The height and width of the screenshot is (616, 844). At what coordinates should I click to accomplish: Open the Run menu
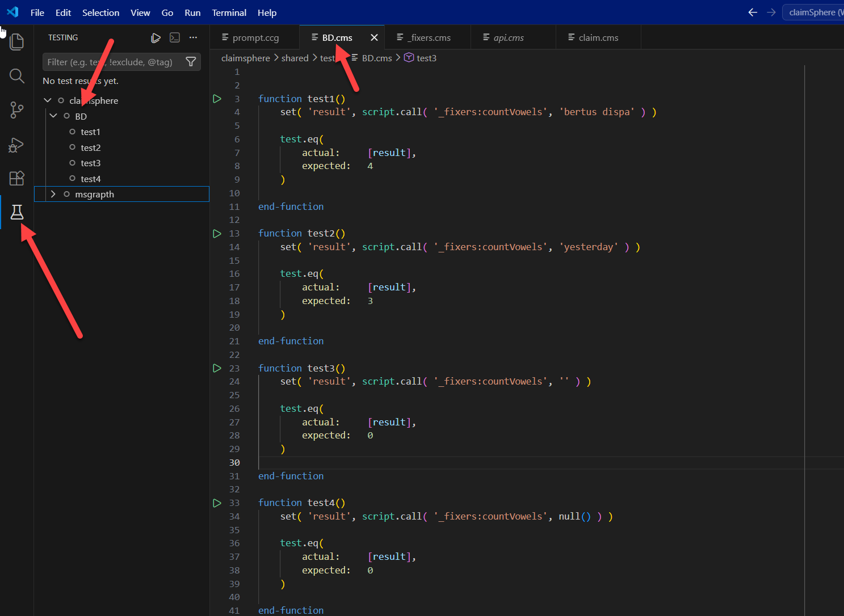point(192,12)
